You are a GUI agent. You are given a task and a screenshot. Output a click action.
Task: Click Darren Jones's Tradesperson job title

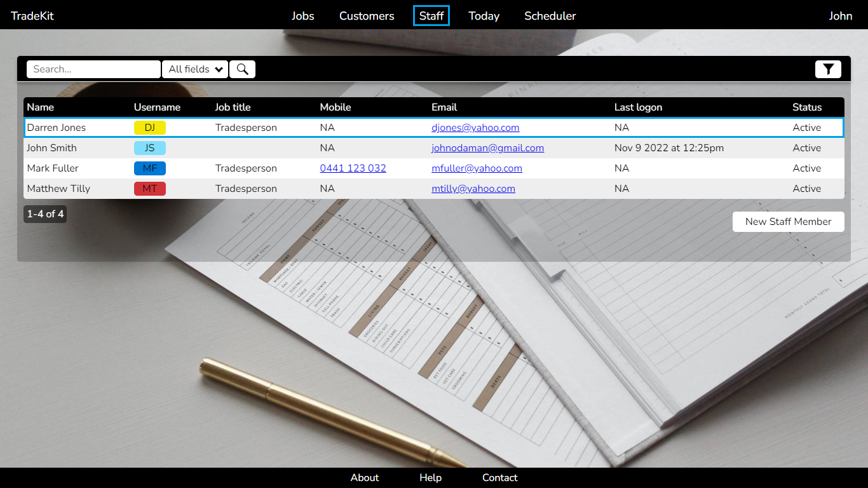pos(246,128)
